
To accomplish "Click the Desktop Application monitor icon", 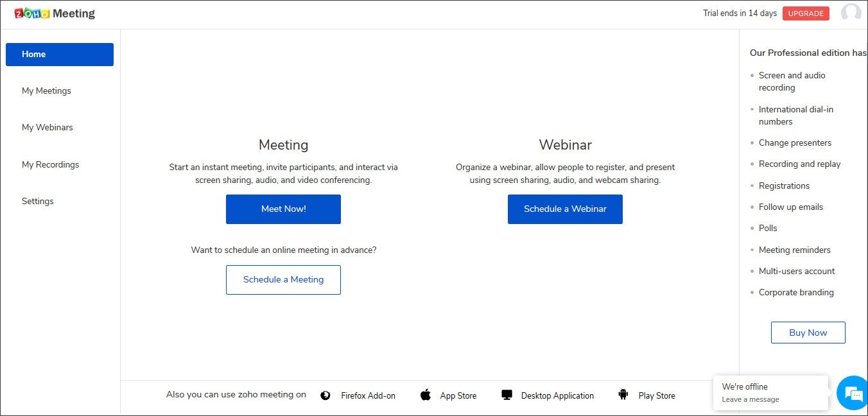I will pos(507,395).
